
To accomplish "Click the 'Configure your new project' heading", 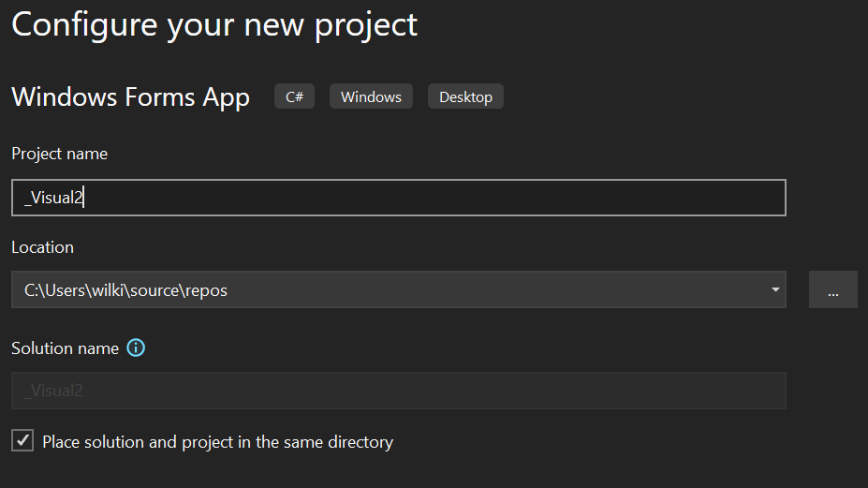I will click(x=214, y=25).
